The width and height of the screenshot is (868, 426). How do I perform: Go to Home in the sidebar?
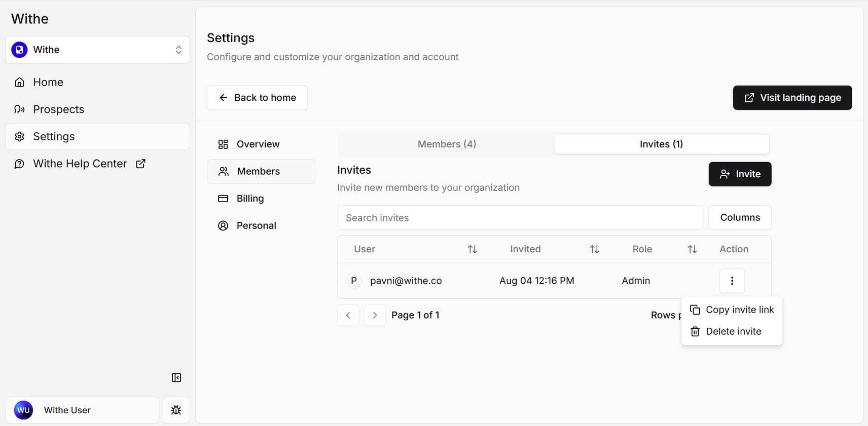tap(98, 82)
